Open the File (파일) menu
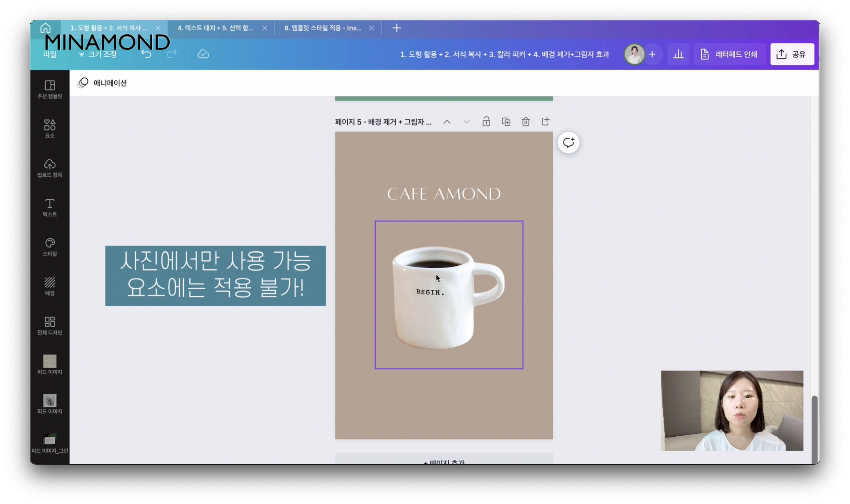Image resolution: width=850 pixels, height=504 pixels. pos(50,54)
